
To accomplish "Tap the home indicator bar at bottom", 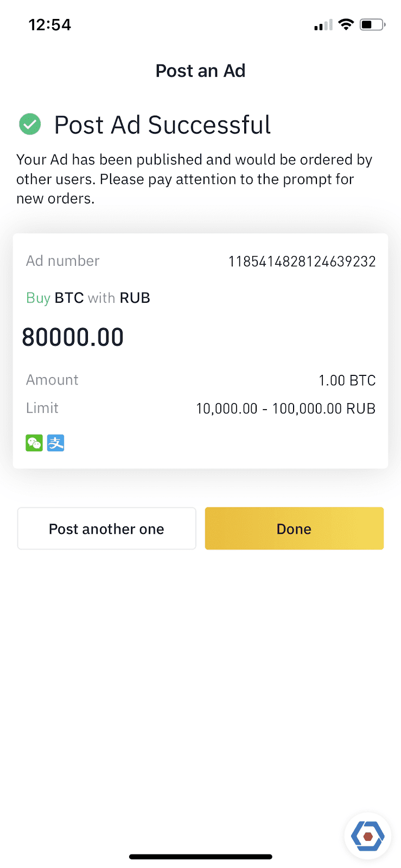I will tap(201, 857).
